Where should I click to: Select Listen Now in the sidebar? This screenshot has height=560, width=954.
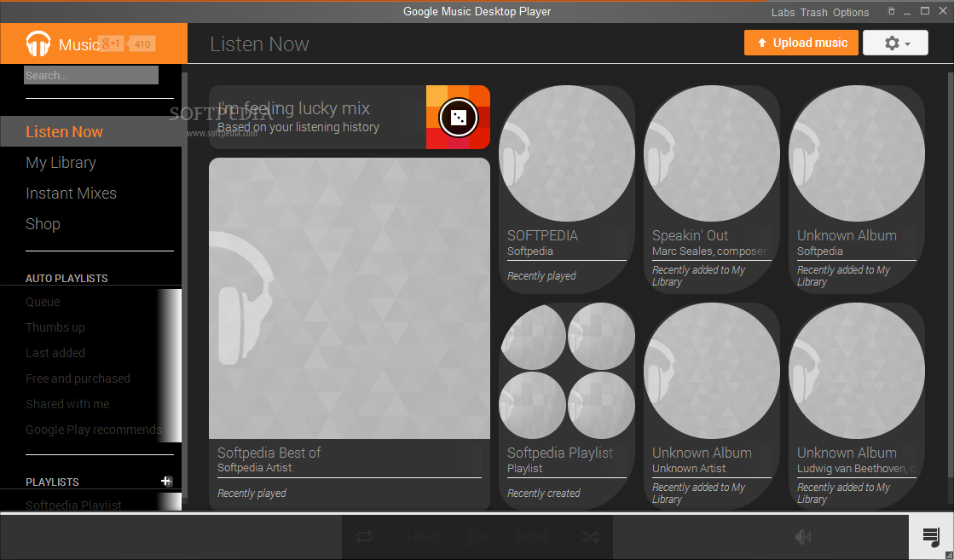point(90,131)
